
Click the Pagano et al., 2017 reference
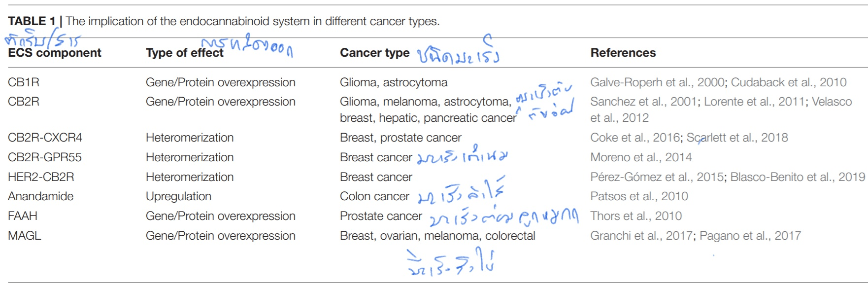[750, 236]
